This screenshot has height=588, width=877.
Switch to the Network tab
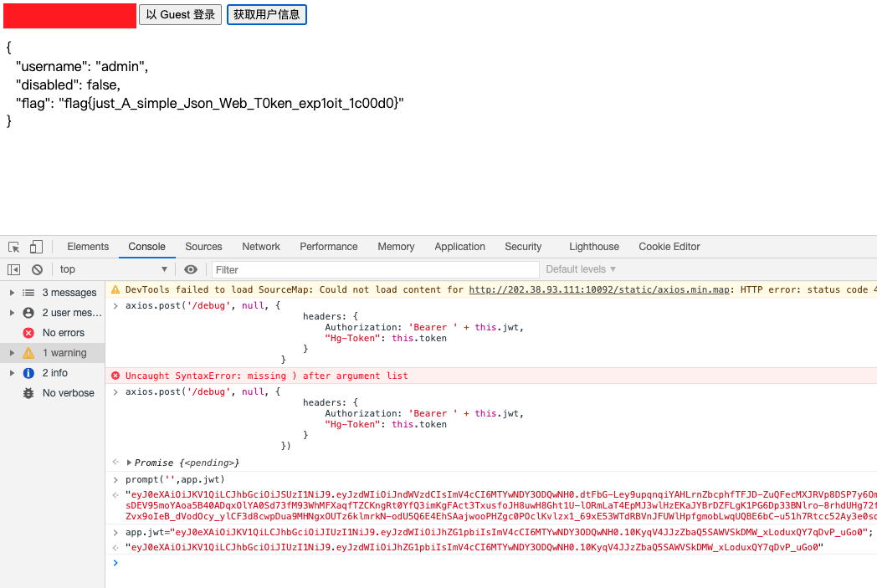[261, 247]
